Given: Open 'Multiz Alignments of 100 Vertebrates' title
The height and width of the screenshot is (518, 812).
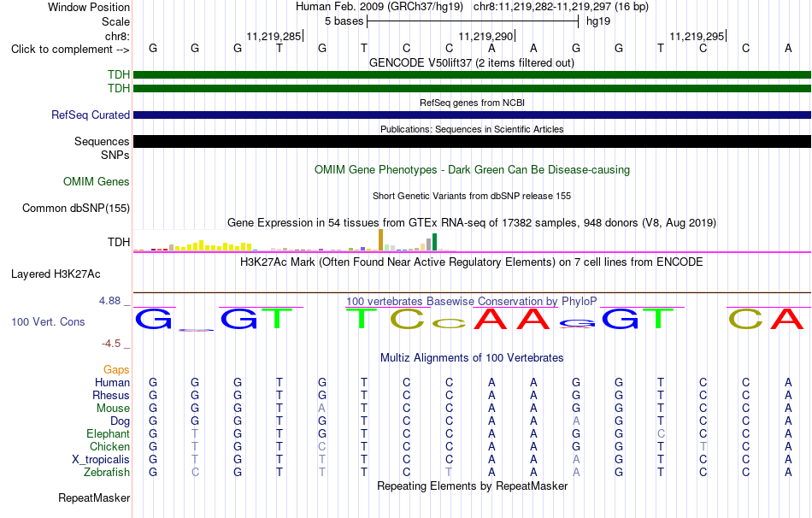Looking at the screenshot, I should [x=472, y=357].
